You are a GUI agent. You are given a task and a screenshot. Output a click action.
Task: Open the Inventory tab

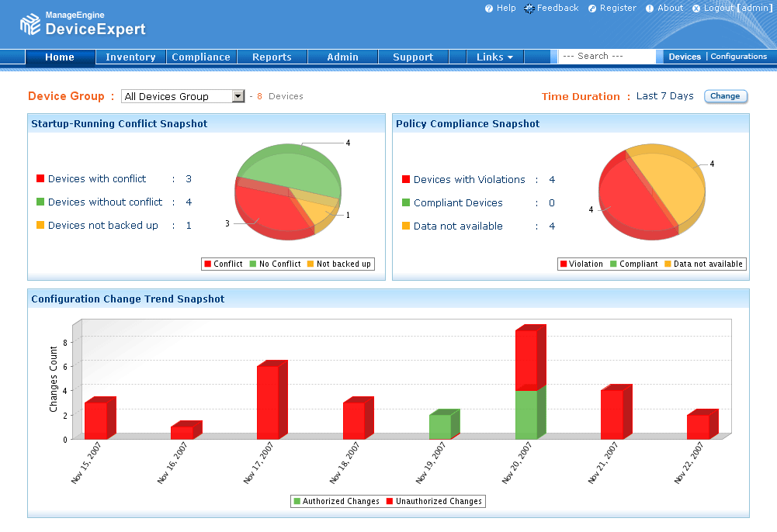[130, 57]
